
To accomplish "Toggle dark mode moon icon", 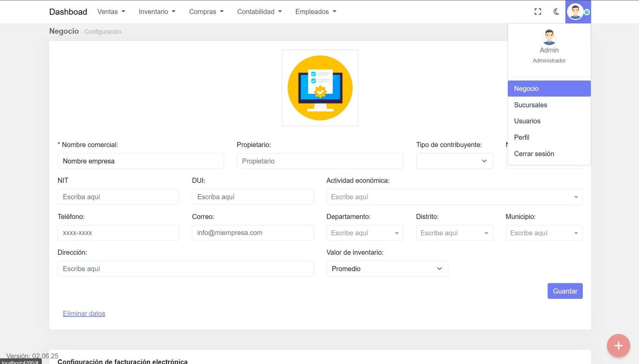I will [556, 12].
